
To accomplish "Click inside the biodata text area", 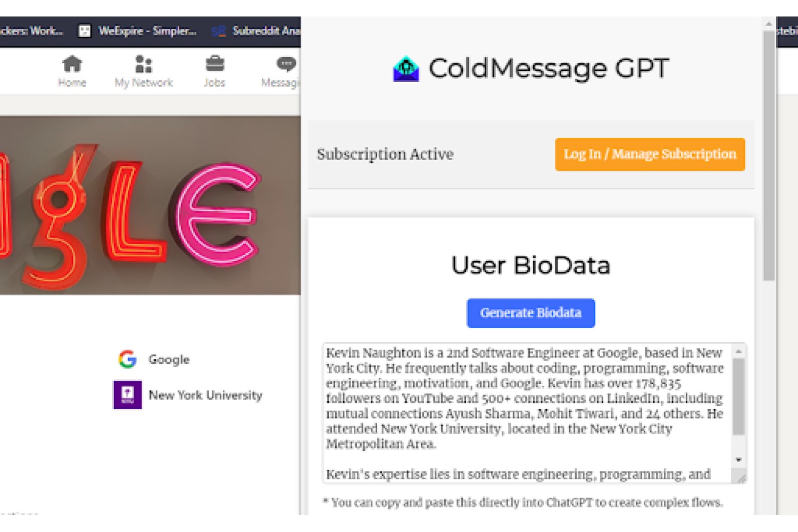I will tap(527, 413).
